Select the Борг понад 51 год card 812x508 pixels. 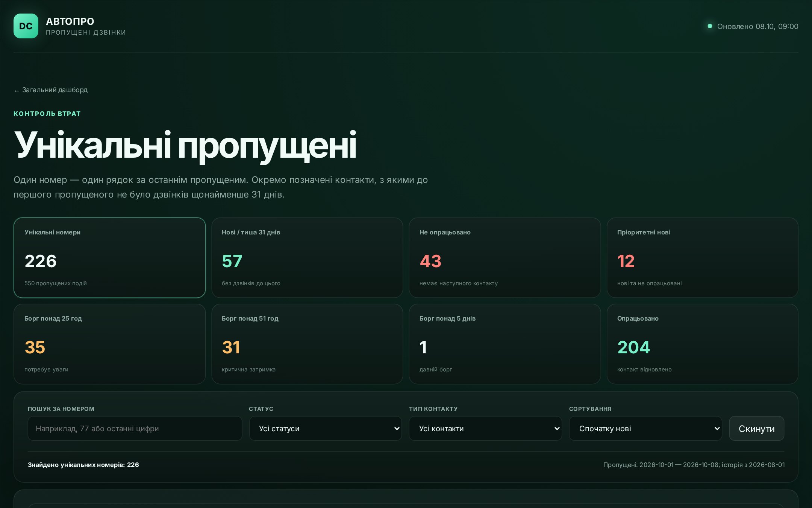tap(307, 344)
